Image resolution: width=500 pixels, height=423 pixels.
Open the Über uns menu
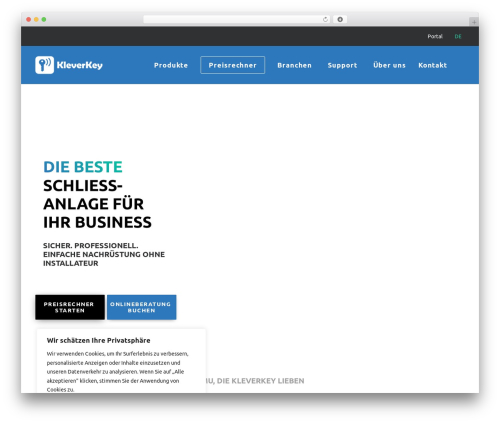tap(389, 65)
